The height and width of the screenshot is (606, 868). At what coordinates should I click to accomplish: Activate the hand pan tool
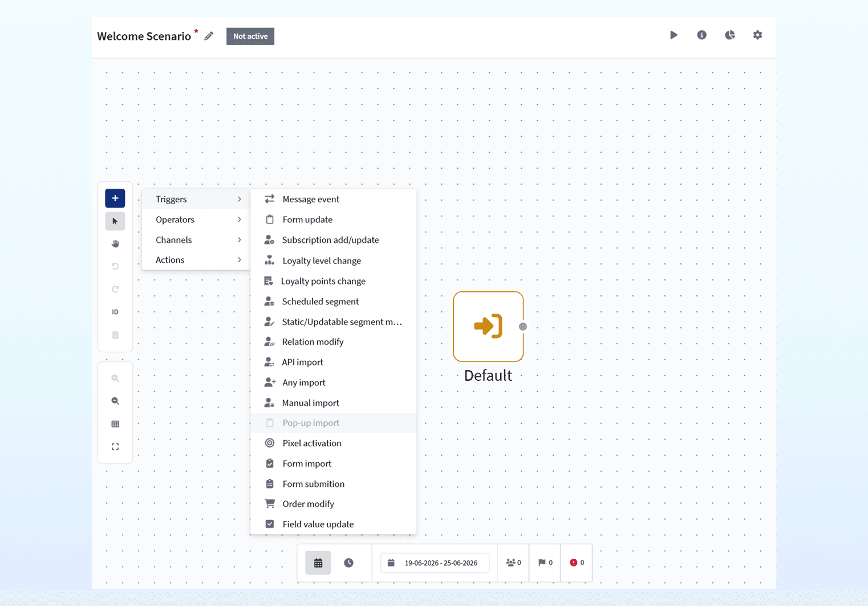pos(115,244)
